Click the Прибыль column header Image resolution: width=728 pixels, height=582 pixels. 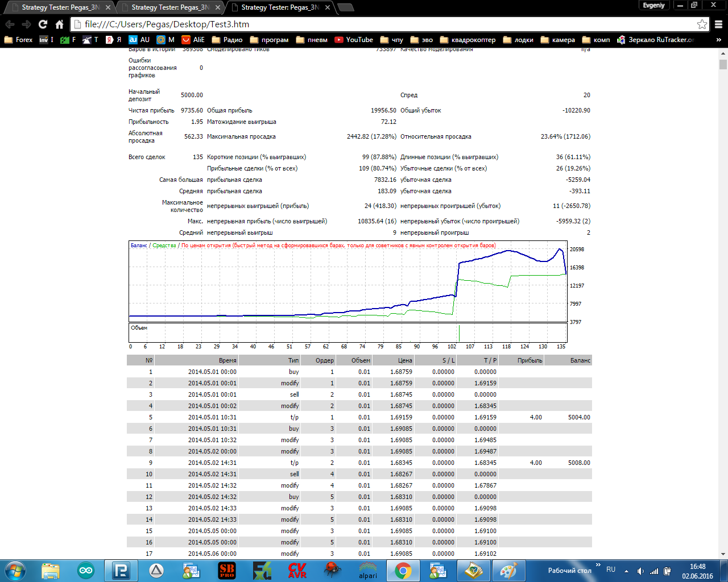pyautogui.click(x=522, y=360)
